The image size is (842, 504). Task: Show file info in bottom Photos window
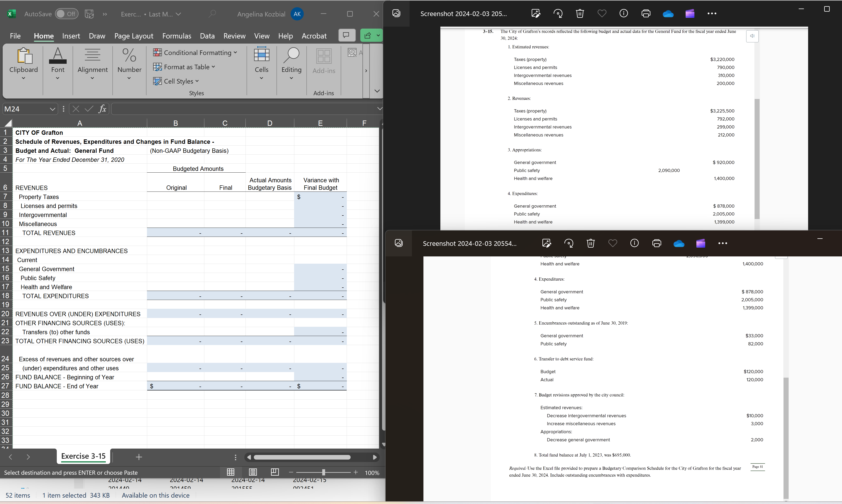(635, 243)
